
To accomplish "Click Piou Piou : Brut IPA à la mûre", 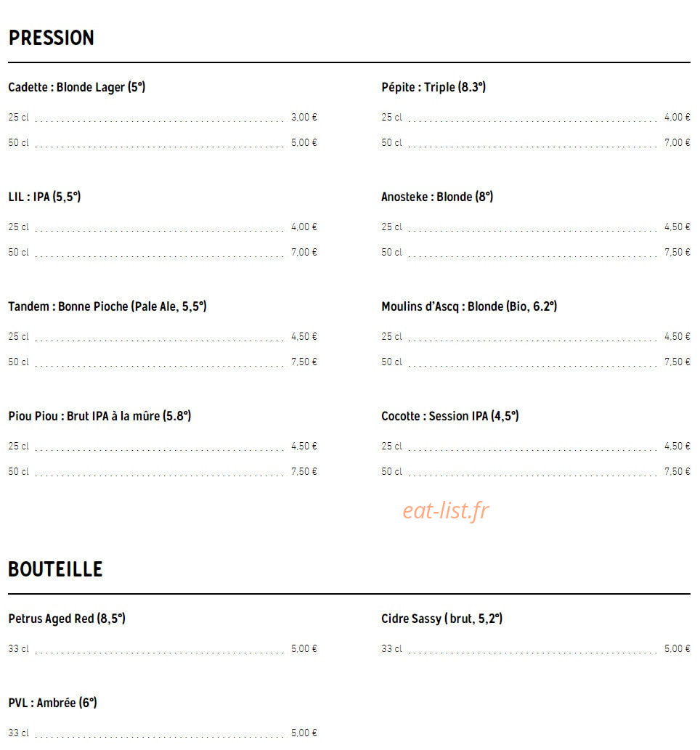I will [x=99, y=415].
